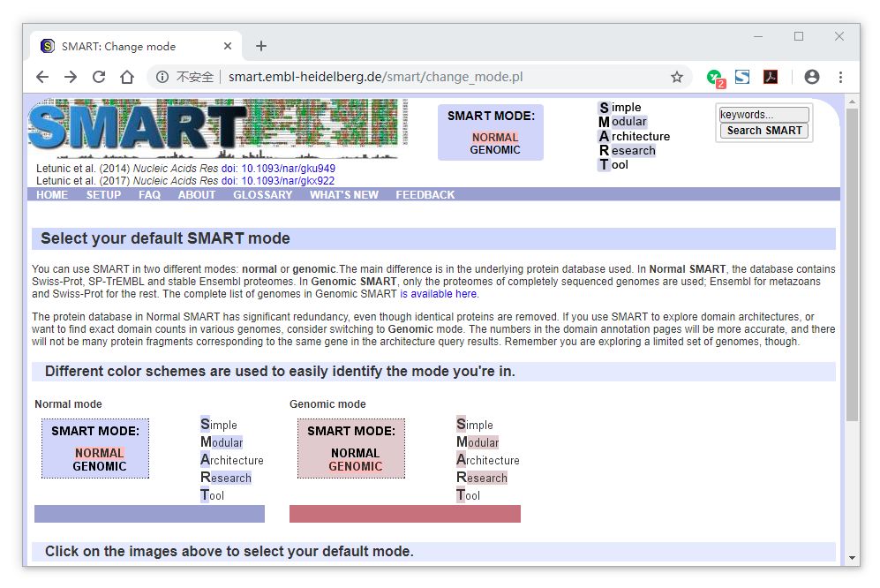Bookmark this page with the star icon
This screenshot has width=880, height=588.
pos(677,77)
